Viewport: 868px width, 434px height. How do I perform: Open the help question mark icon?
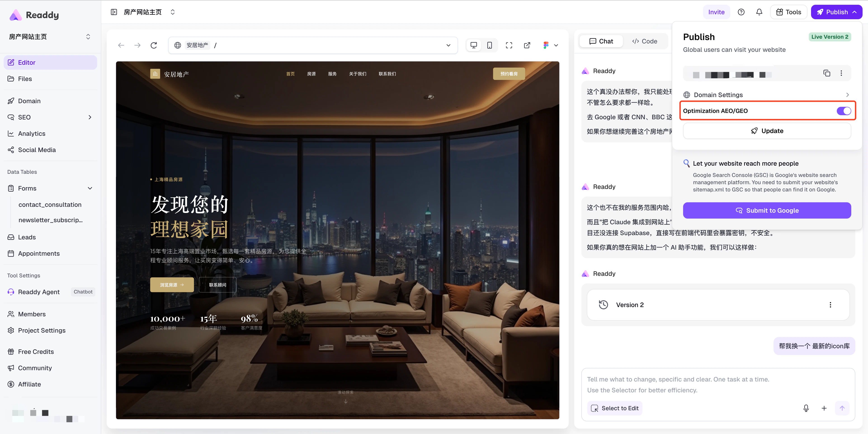click(741, 12)
